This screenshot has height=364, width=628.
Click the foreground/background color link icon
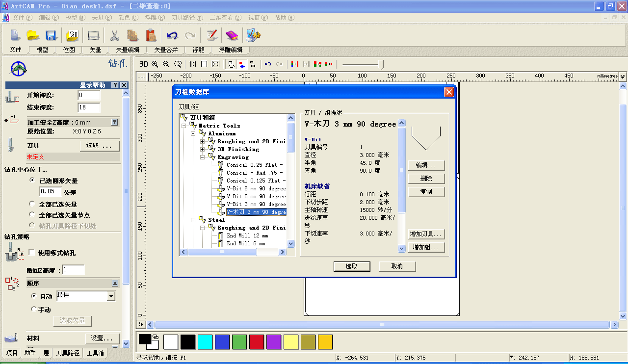pos(156,337)
